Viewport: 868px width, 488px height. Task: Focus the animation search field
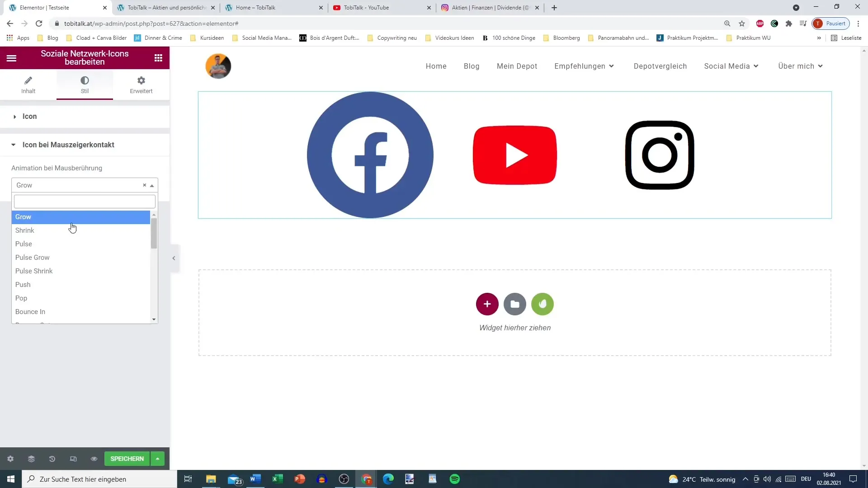coord(85,201)
